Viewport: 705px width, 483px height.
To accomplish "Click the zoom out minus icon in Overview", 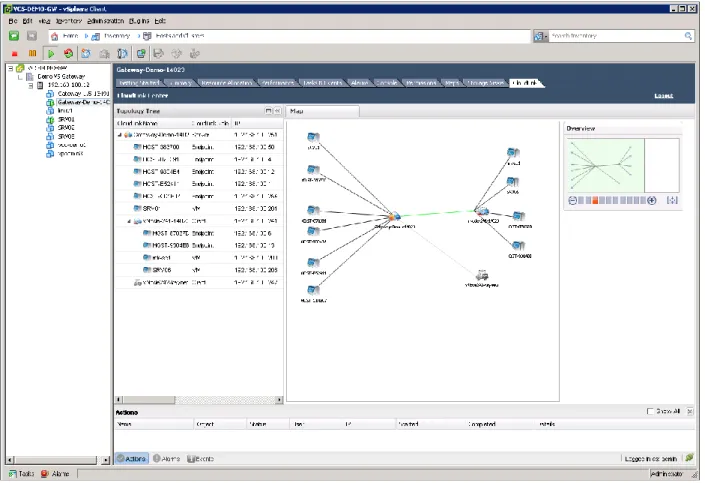I will (x=572, y=201).
